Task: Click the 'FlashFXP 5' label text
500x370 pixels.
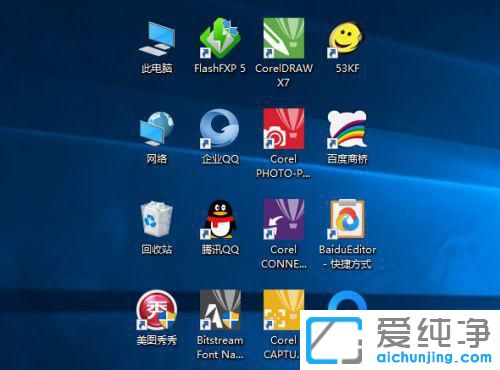Action: click(x=220, y=68)
